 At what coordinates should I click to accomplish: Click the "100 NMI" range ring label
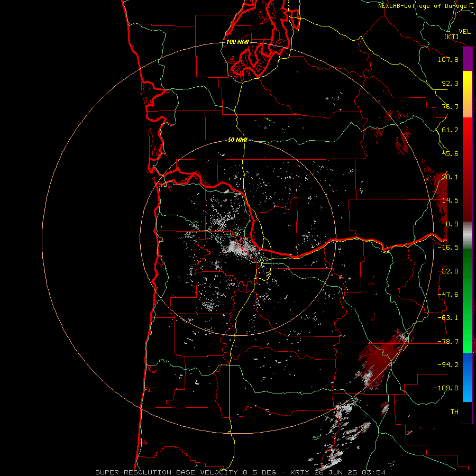(x=237, y=42)
